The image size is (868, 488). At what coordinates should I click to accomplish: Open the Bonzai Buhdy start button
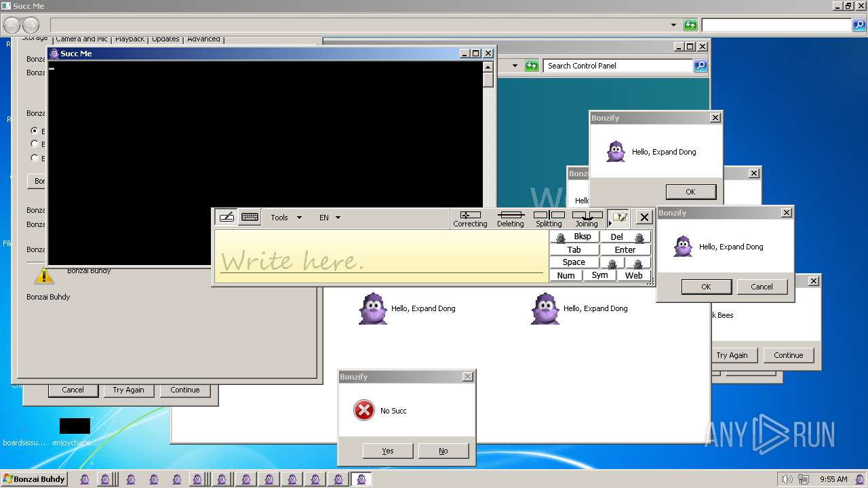(34, 479)
